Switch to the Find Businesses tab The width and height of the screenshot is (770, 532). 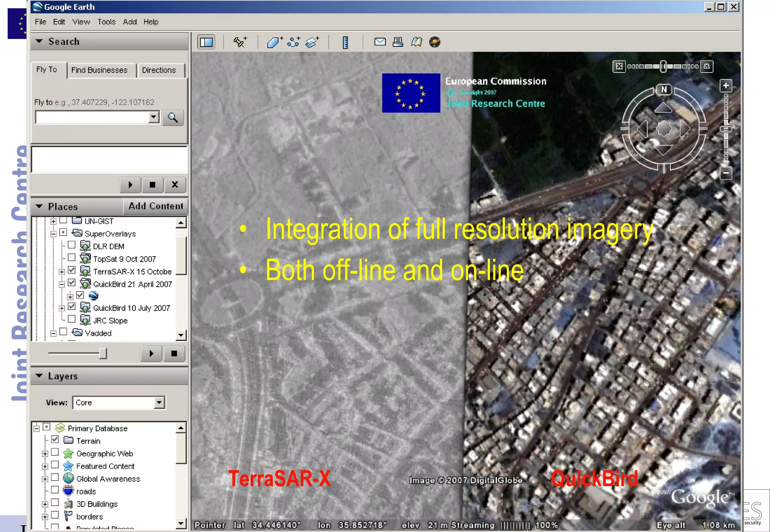tap(100, 70)
